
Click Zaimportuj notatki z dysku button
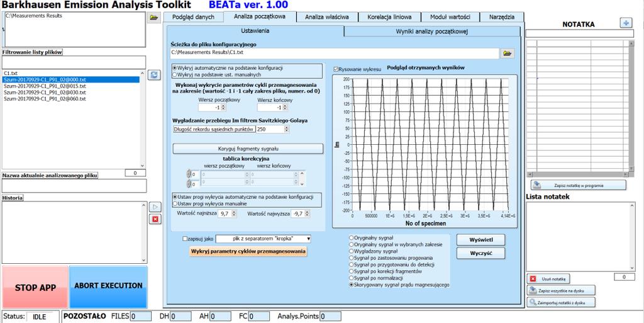(561, 302)
